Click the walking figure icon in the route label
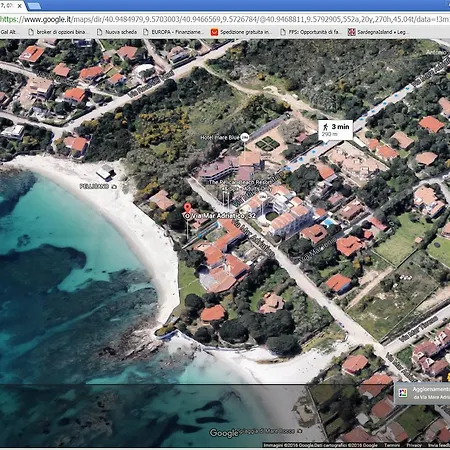The height and width of the screenshot is (450, 450). [x=325, y=127]
